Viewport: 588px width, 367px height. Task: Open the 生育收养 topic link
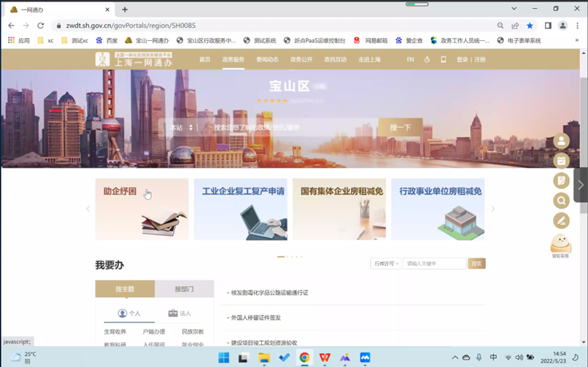(115, 332)
